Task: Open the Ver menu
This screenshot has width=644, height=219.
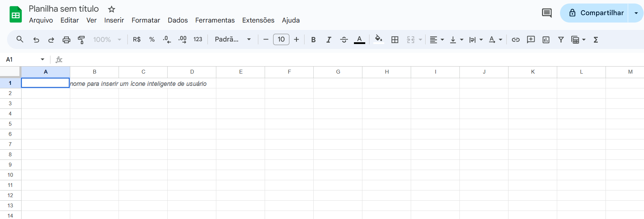Action: tap(91, 20)
